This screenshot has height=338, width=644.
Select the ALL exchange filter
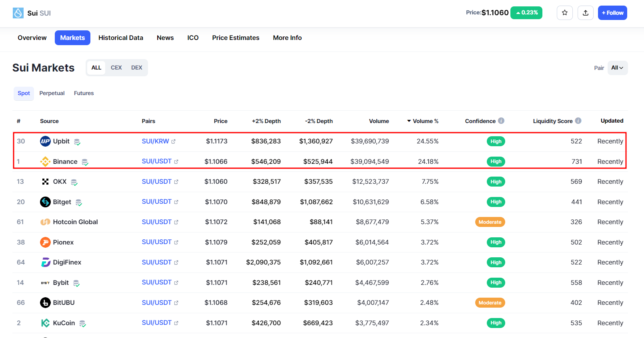click(96, 68)
